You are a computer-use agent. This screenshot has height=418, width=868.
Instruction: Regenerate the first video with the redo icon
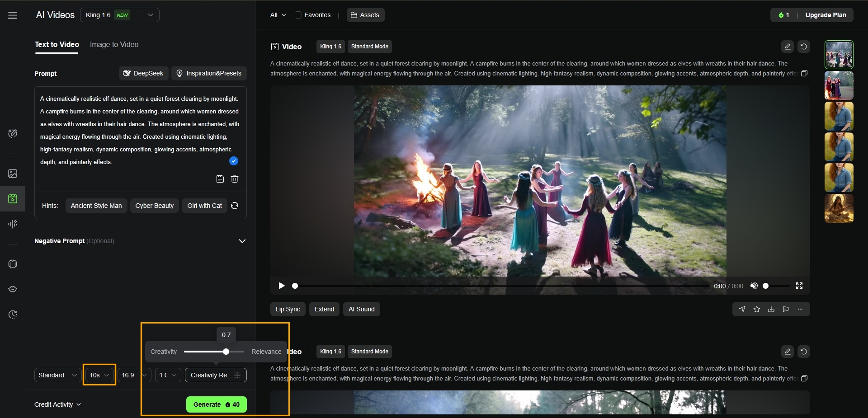point(804,47)
